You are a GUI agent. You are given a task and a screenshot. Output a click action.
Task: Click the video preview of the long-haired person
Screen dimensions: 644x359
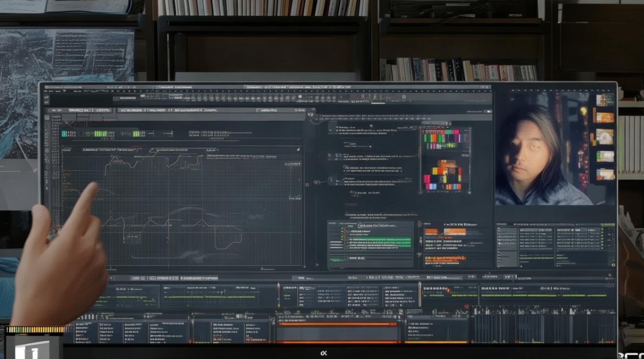point(544,148)
